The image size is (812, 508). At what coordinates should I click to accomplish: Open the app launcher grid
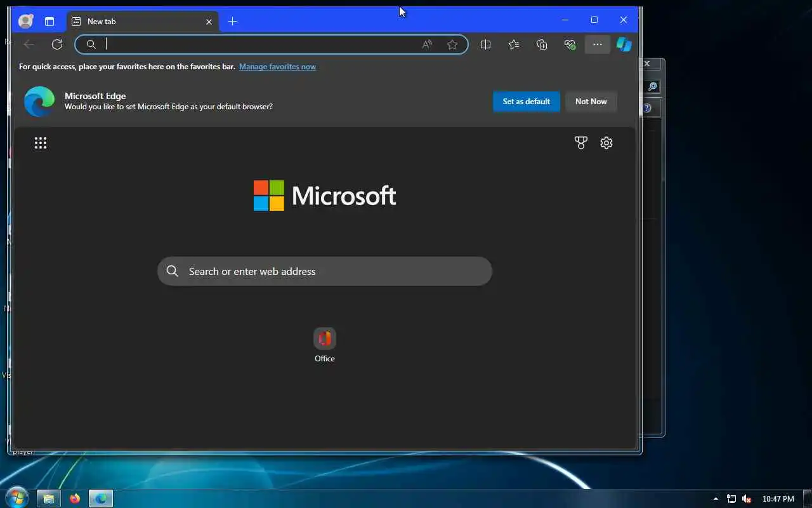click(x=41, y=143)
